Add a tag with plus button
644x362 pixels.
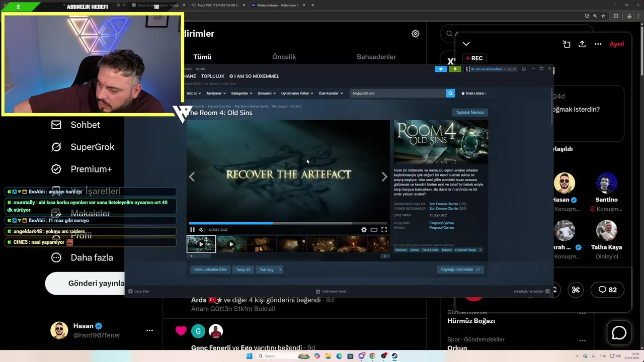coord(480,250)
